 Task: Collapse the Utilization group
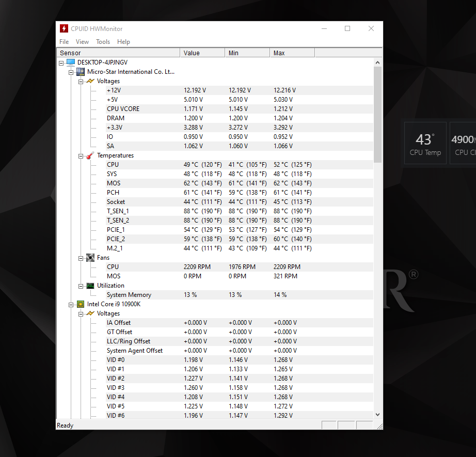81,287
